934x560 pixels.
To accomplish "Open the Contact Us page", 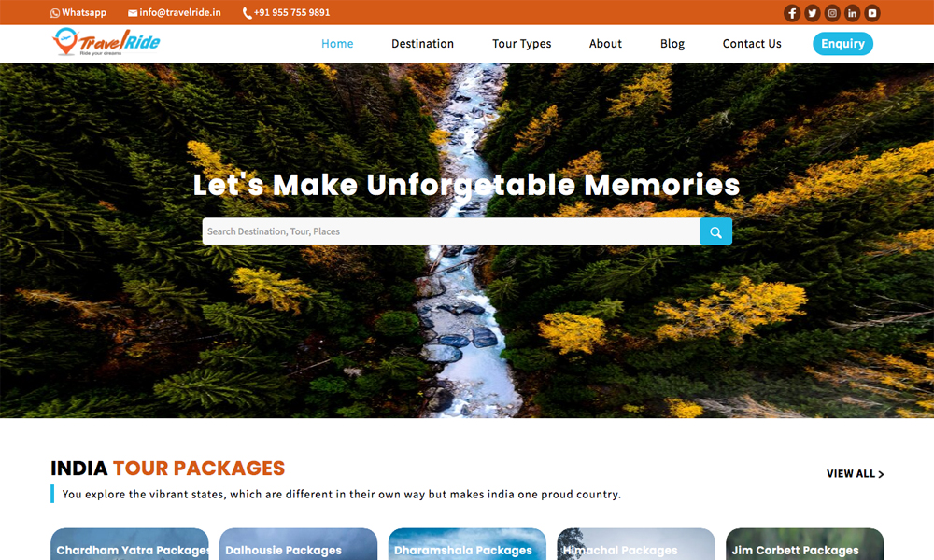I will [x=752, y=44].
